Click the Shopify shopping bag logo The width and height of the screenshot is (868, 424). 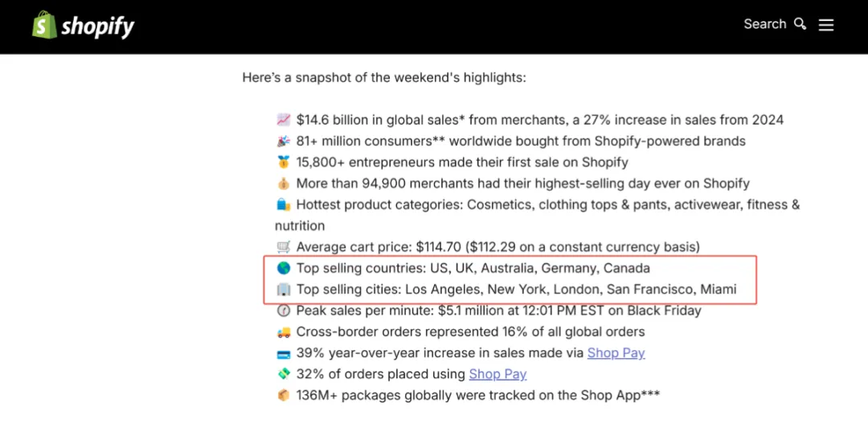44,26
